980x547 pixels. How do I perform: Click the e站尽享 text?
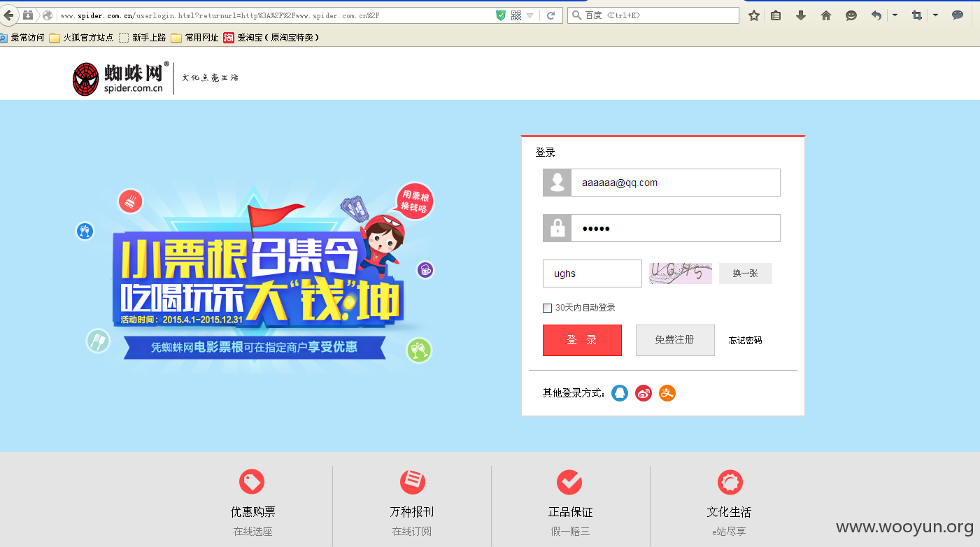[729, 532]
